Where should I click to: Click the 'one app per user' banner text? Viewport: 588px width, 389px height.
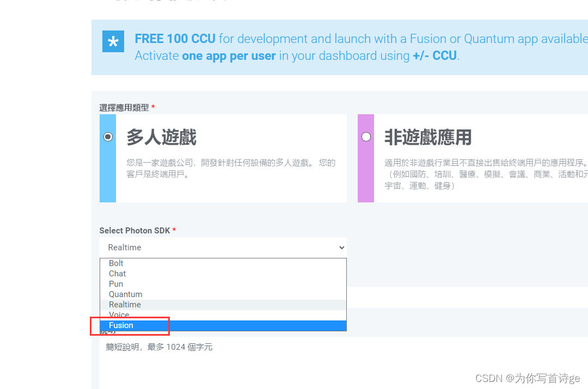point(229,56)
